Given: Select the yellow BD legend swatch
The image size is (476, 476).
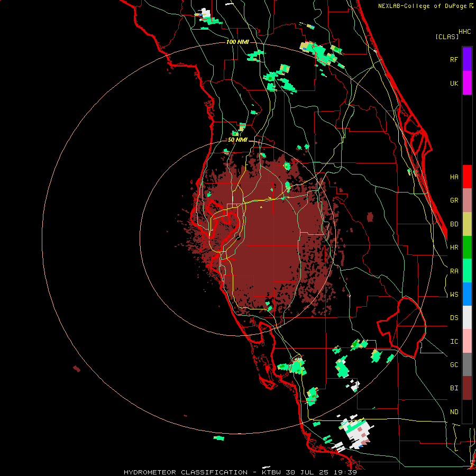Looking at the screenshot, I should click(x=467, y=224).
